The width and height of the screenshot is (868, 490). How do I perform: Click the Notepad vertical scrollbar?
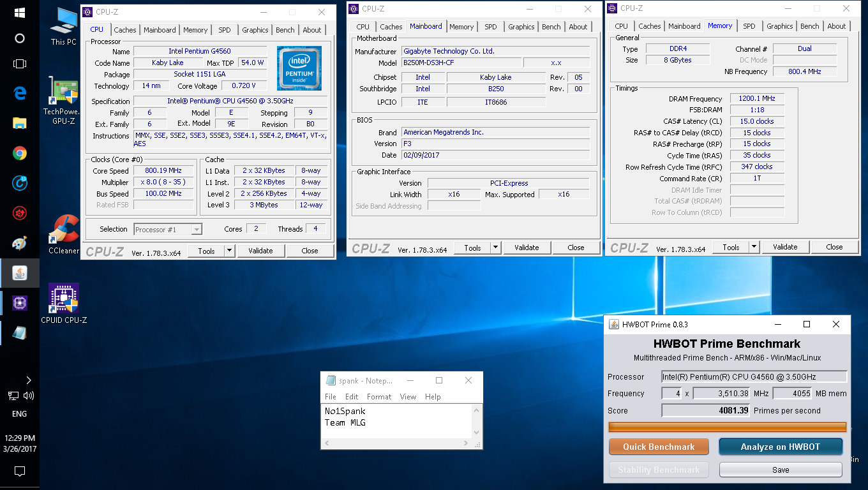(x=476, y=421)
